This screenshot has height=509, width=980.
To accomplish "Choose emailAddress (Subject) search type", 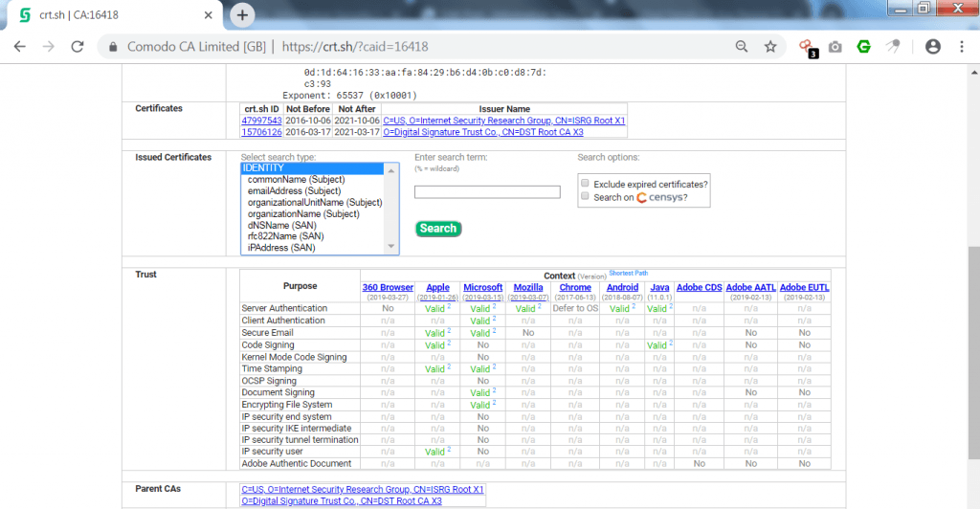I will 295,191.
